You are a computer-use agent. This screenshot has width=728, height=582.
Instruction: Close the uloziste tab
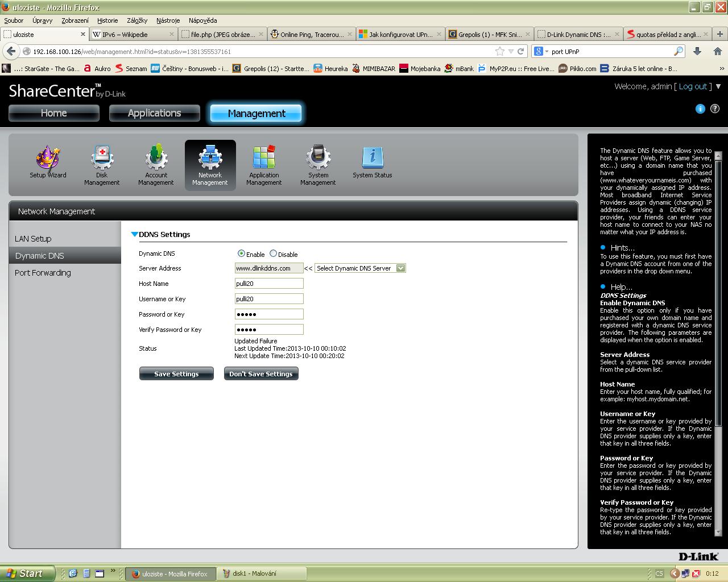tap(82, 34)
